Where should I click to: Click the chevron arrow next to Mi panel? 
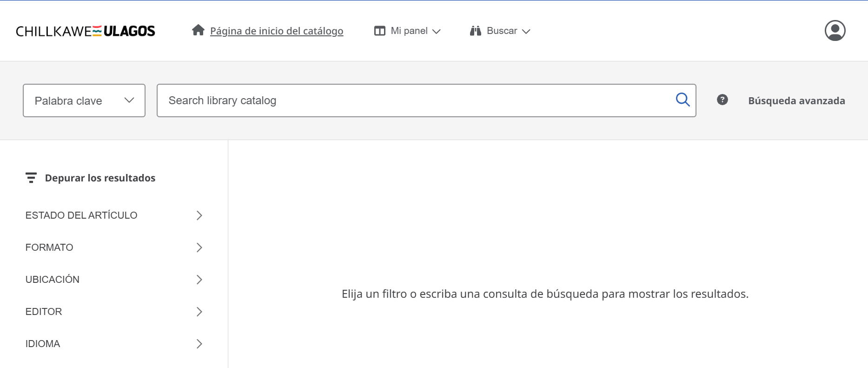point(436,31)
